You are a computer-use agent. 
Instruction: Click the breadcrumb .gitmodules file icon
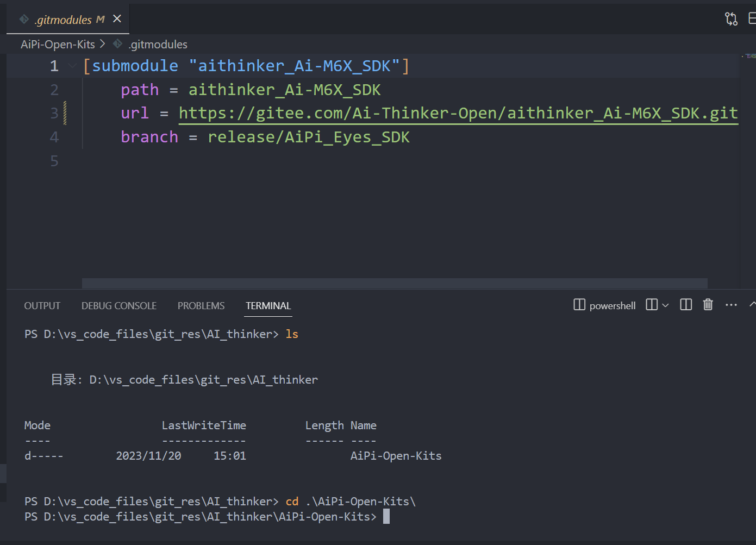pos(118,43)
